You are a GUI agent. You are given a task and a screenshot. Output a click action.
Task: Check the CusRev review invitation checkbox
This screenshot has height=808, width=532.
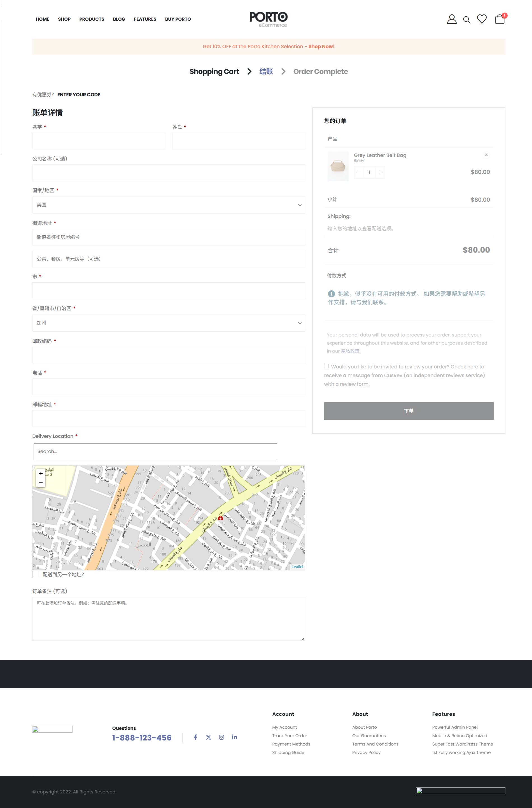click(326, 366)
